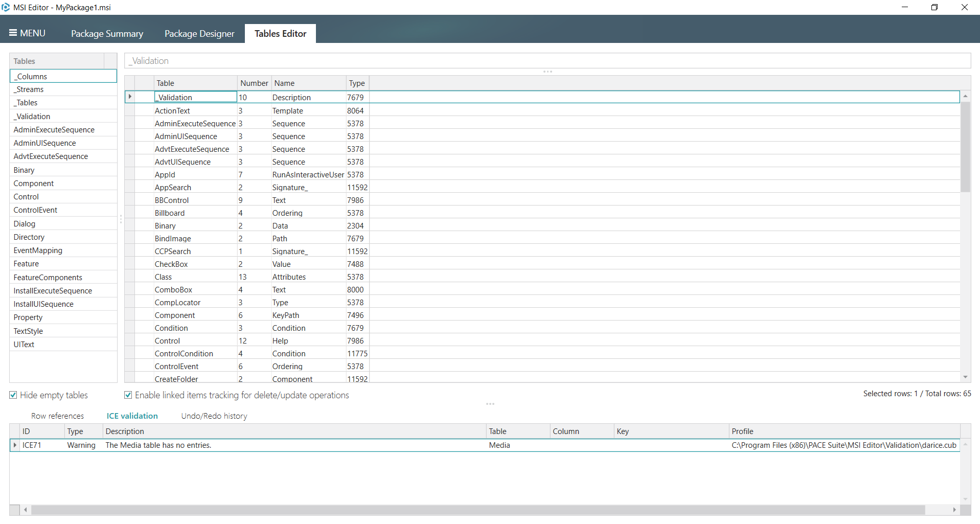Screen dimensions: 980x524
Task: Select Component in the tables list
Action: tap(63, 184)
